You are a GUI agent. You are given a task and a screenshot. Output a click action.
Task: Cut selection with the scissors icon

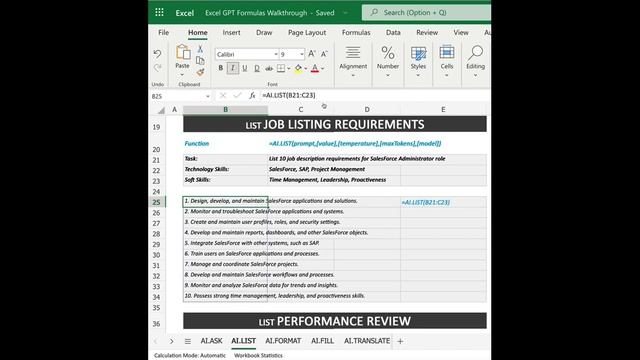(200, 49)
